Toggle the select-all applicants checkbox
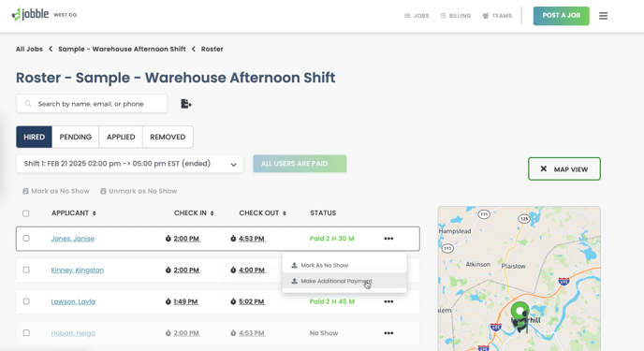 point(26,213)
